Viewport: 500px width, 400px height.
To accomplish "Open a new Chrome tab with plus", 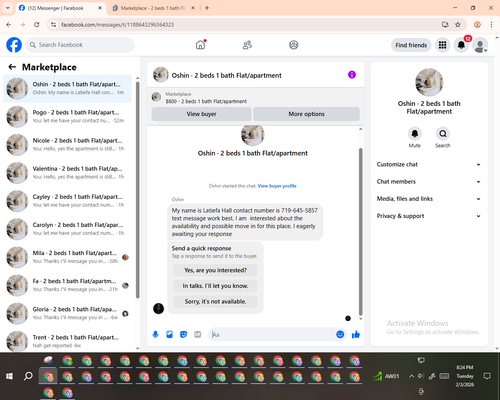I will click(207, 8).
